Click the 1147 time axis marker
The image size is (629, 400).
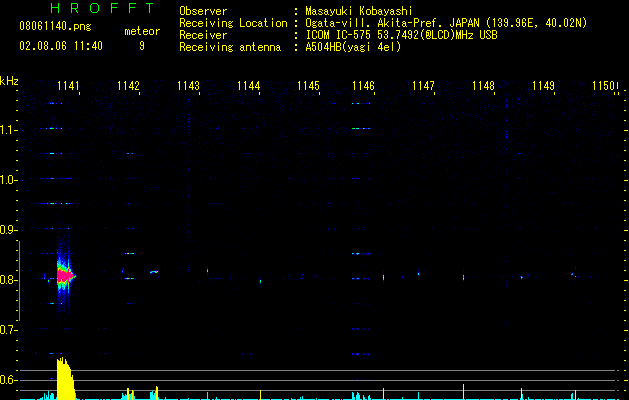pos(424,86)
